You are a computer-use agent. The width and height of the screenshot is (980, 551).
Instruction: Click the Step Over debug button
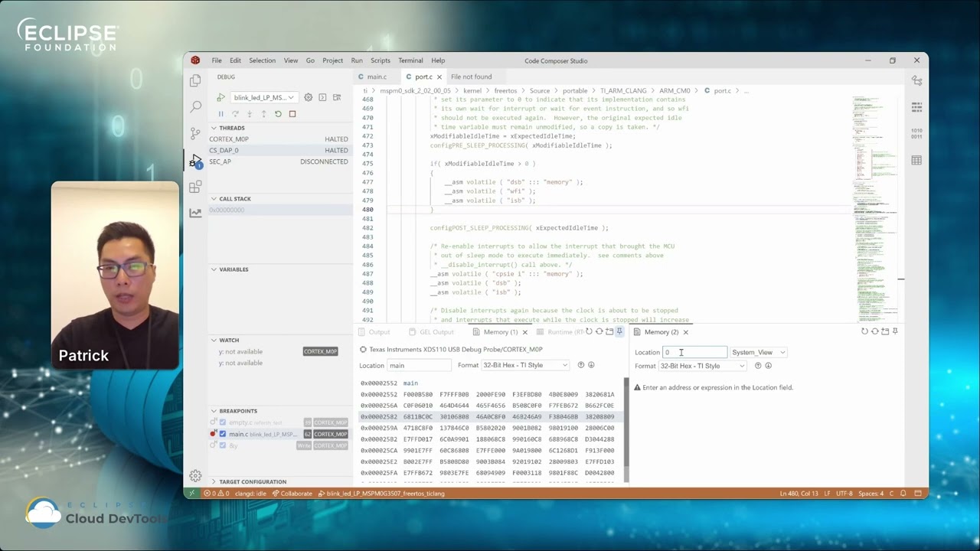235,114
